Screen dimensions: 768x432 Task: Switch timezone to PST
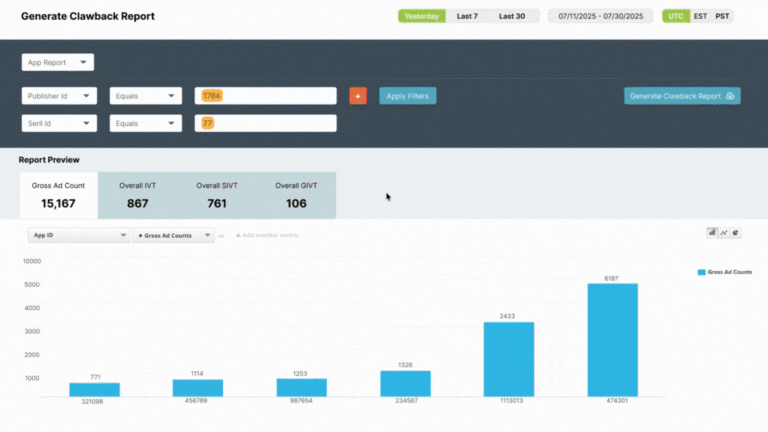click(x=722, y=16)
